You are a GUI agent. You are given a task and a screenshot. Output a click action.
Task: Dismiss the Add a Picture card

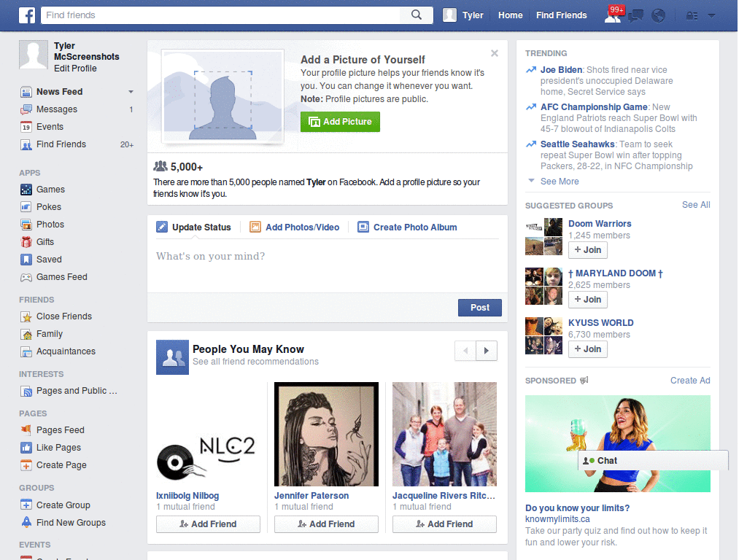pos(495,53)
